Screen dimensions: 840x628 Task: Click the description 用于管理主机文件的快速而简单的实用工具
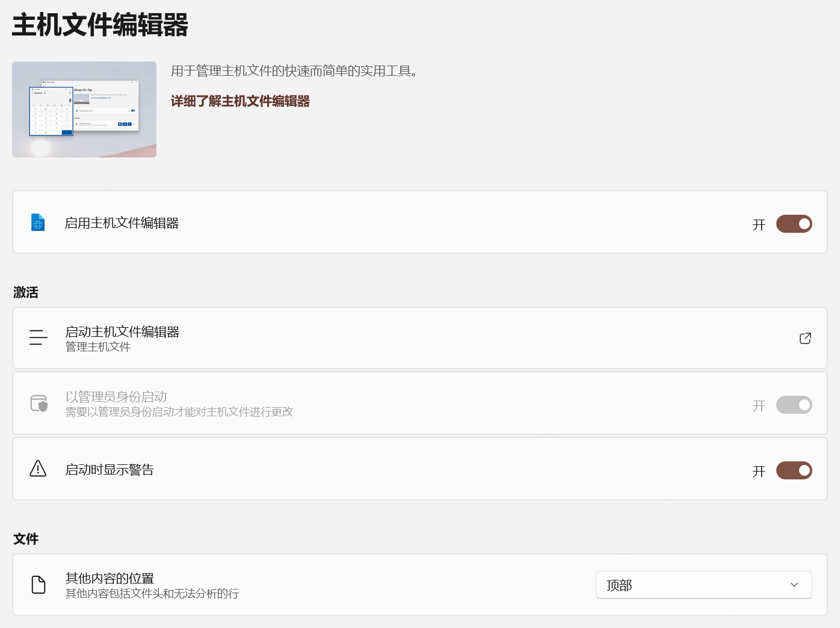click(x=294, y=71)
